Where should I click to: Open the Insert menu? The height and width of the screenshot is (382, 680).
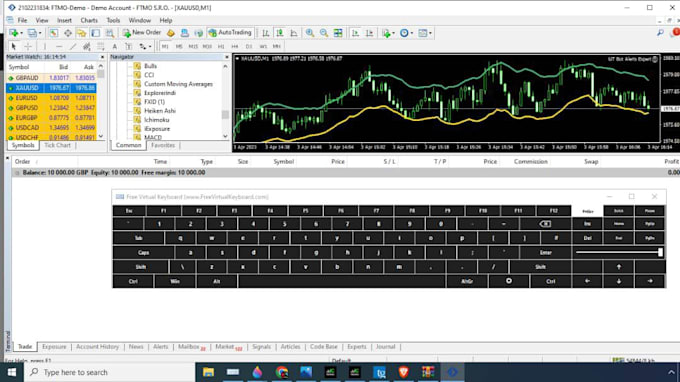coord(64,20)
